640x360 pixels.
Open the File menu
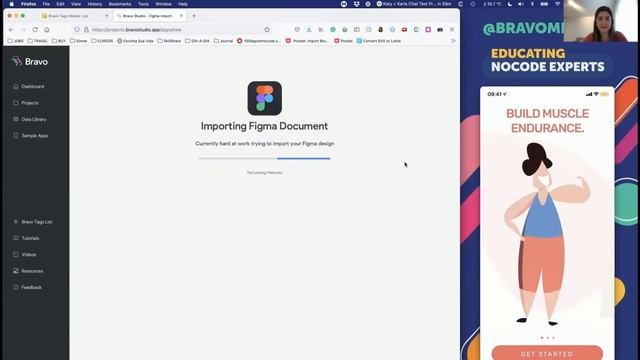(x=46, y=4)
